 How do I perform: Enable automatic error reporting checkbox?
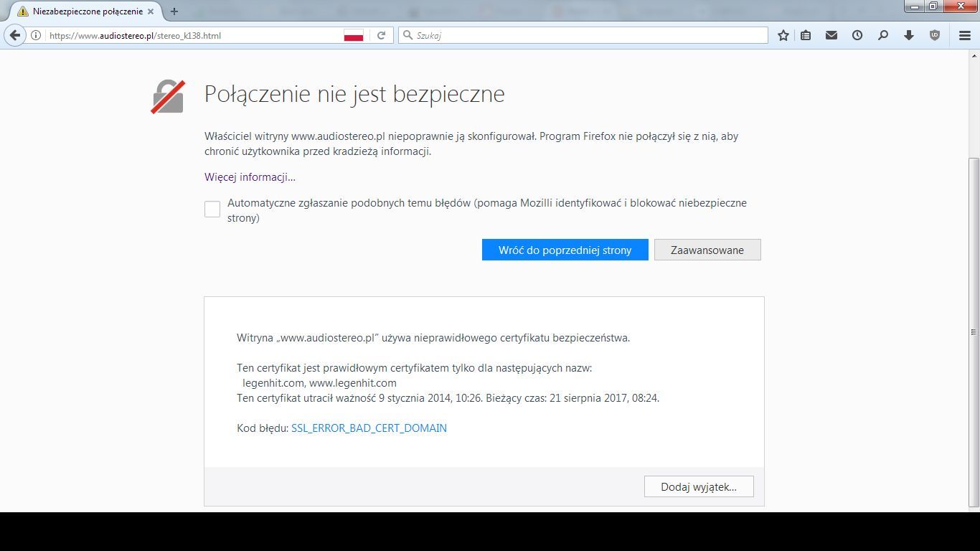point(212,209)
